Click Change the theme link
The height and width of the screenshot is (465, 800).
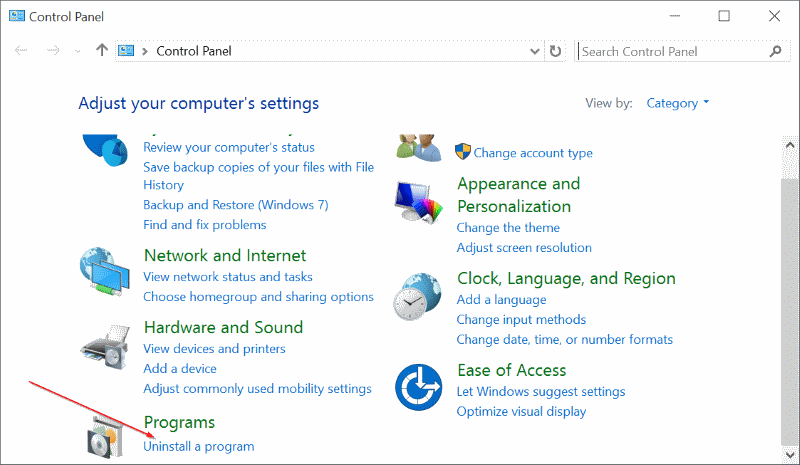click(x=508, y=228)
